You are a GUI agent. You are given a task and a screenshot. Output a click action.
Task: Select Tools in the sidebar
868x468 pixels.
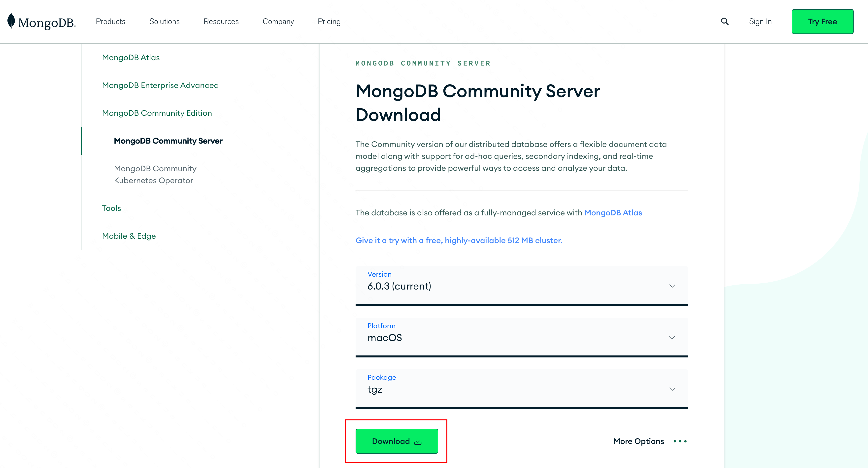tap(111, 208)
